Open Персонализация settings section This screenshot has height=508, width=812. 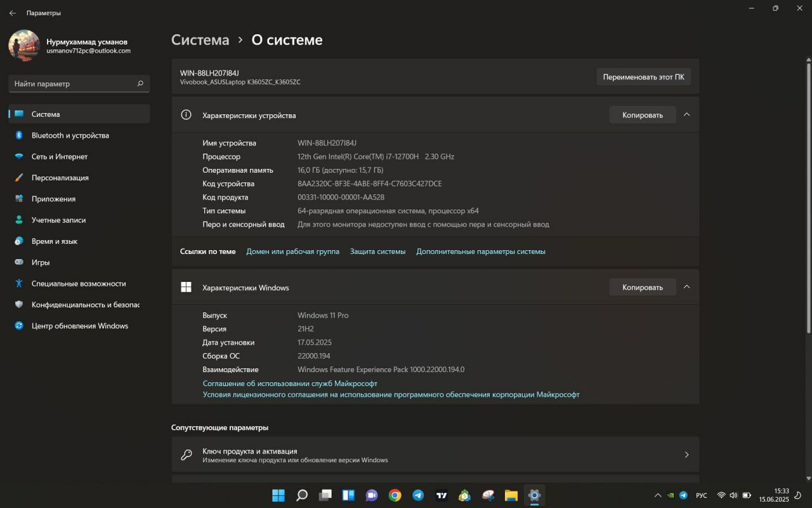[79, 178]
